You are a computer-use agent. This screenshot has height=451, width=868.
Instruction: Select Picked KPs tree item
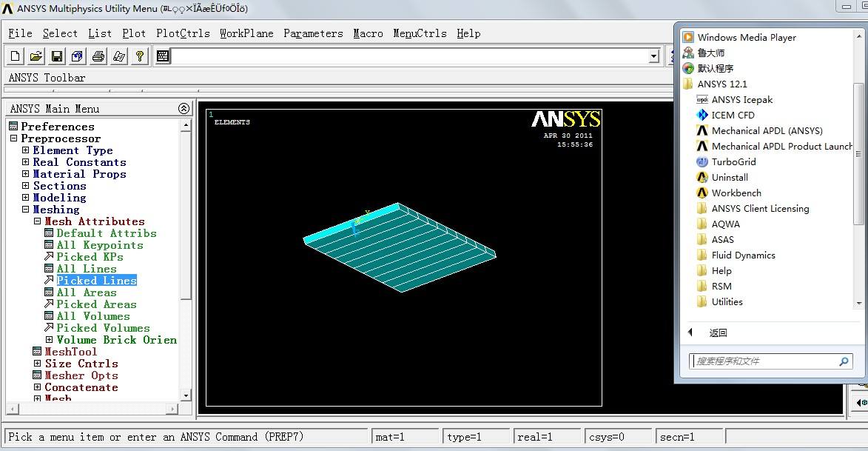(x=90, y=256)
